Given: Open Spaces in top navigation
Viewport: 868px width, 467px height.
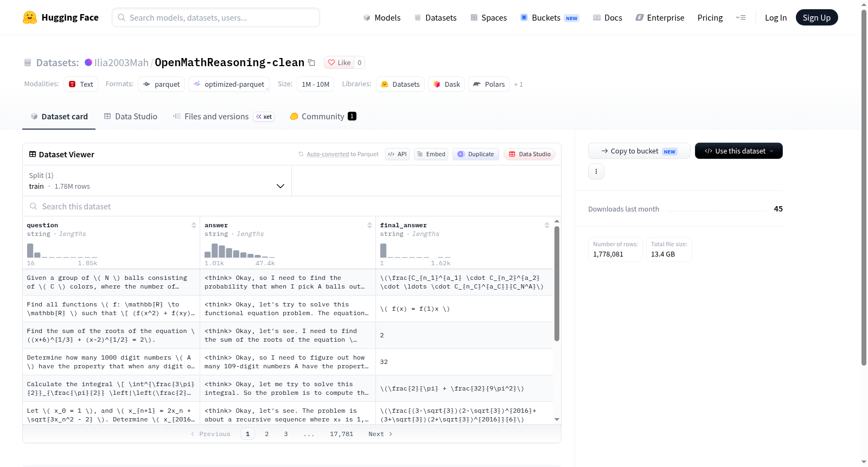Looking at the screenshot, I should click(488, 17).
